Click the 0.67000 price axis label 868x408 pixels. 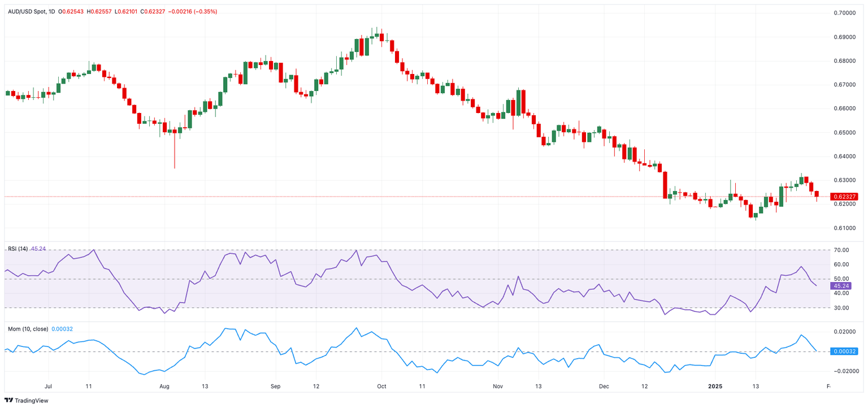844,85
